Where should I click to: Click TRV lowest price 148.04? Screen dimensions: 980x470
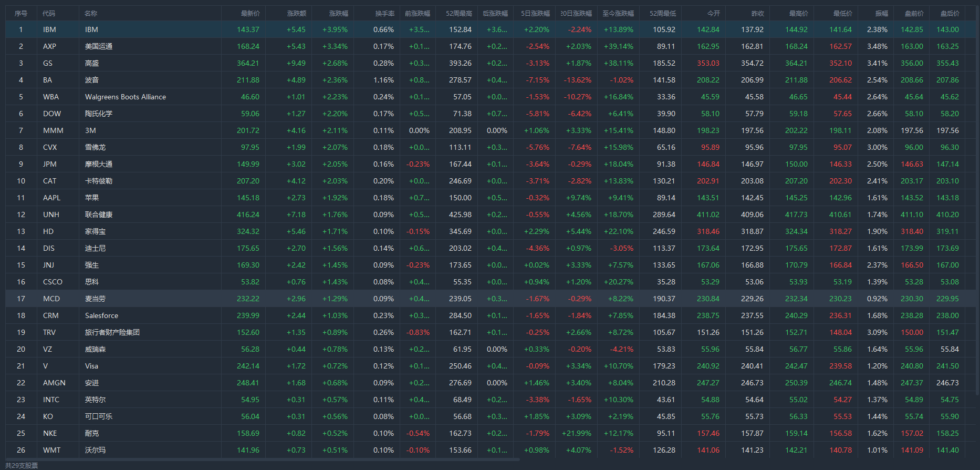pos(840,332)
